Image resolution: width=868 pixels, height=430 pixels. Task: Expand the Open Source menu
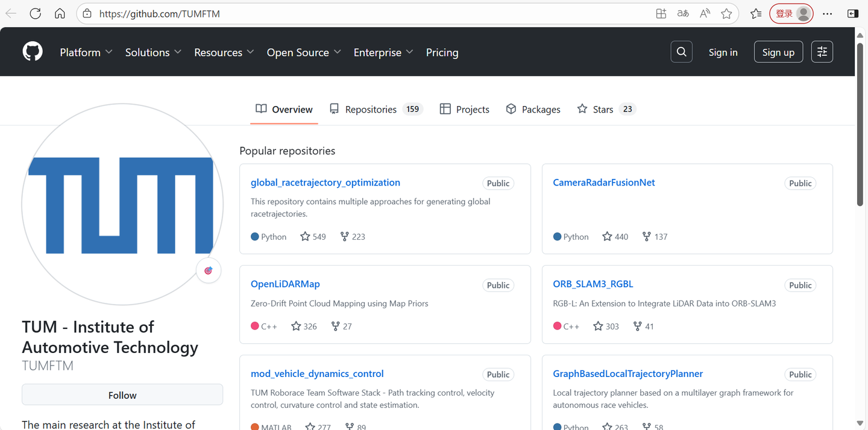(304, 52)
